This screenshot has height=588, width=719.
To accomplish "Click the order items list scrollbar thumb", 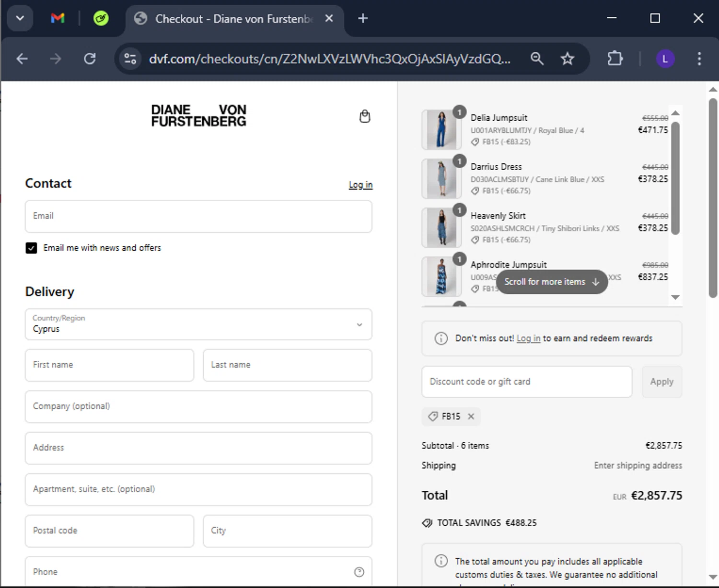I will click(675, 178).
